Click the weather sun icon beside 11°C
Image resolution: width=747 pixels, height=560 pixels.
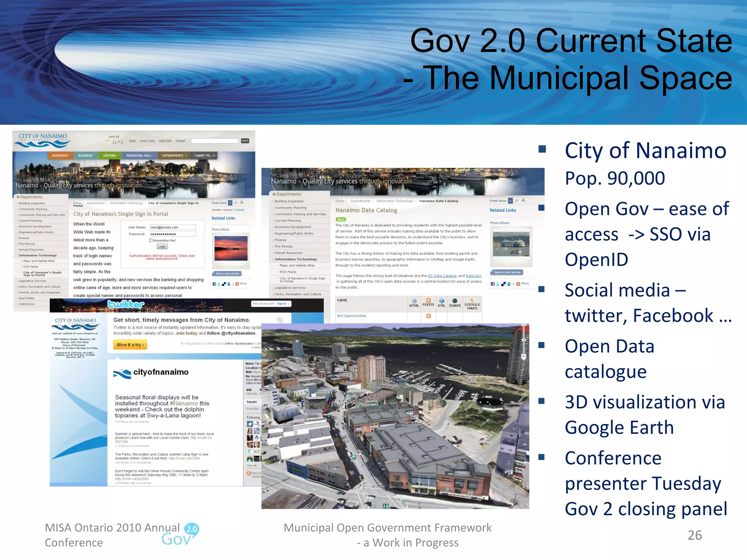[107, 142]
